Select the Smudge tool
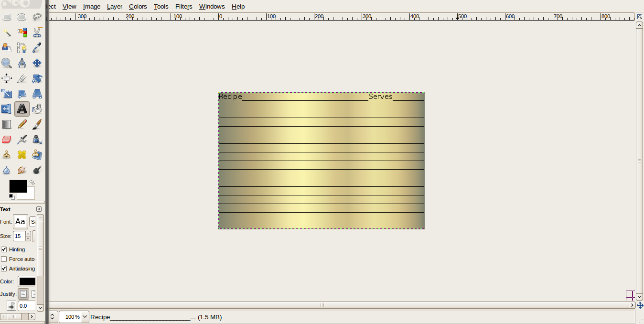This screenshot has width=644, height=324. (22, 170)
